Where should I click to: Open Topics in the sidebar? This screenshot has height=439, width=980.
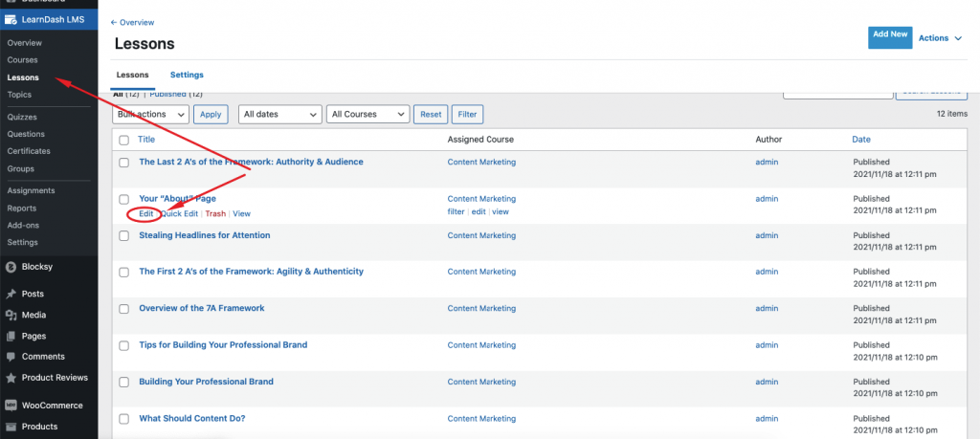tap(19, 95)
